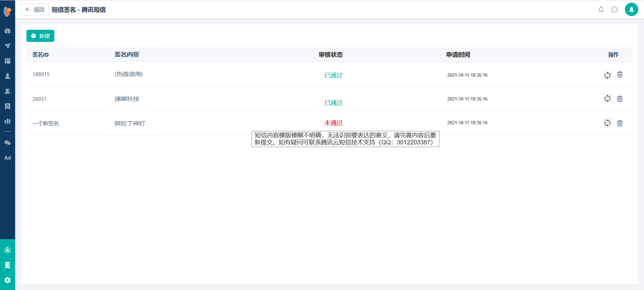This screenshot has width=644, height=290.
Task: Delete the 阿拉丁神灯 signature
Action: coord(620,123)
